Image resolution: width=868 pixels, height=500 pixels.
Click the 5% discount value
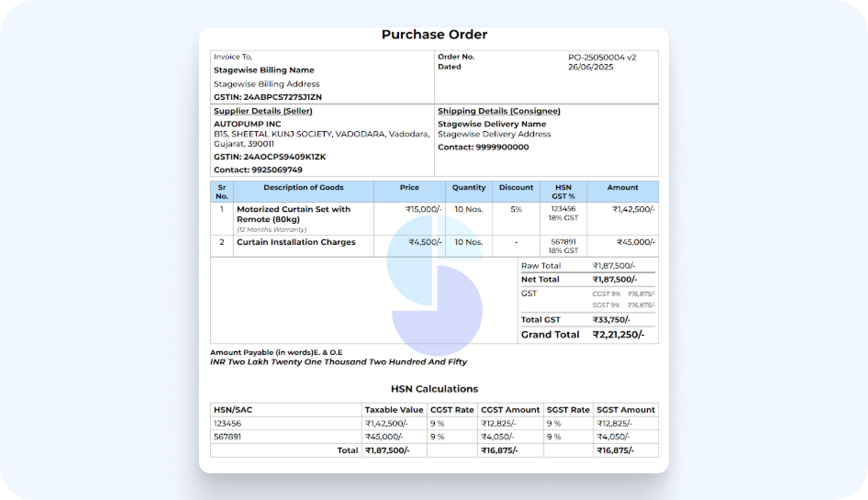click(516, 209)
